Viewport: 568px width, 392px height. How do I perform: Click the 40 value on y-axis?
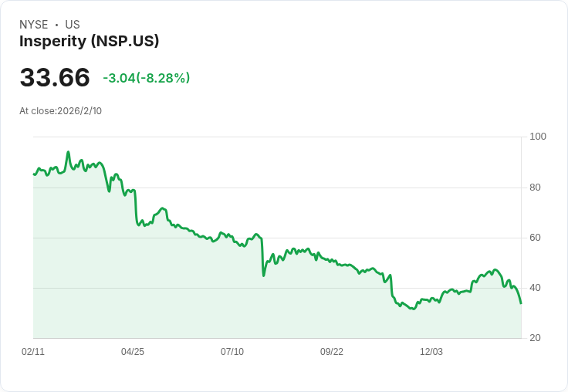536,288
